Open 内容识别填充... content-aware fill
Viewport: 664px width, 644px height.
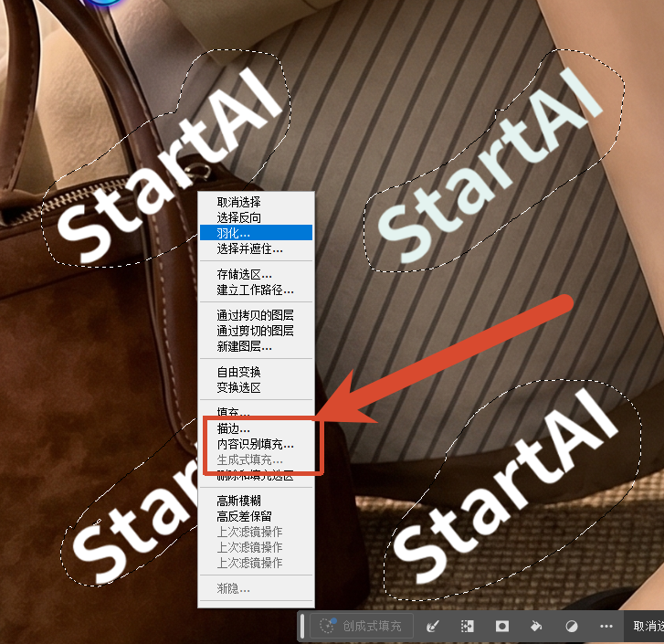(256, 444)
